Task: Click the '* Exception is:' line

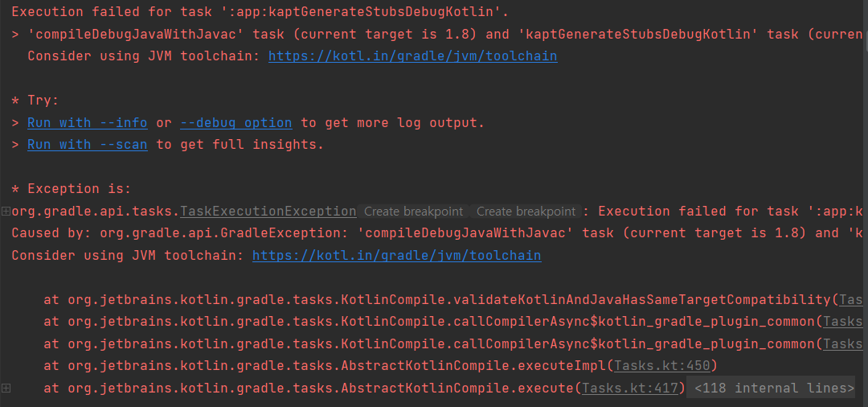Action: click(x=71, y=189)
